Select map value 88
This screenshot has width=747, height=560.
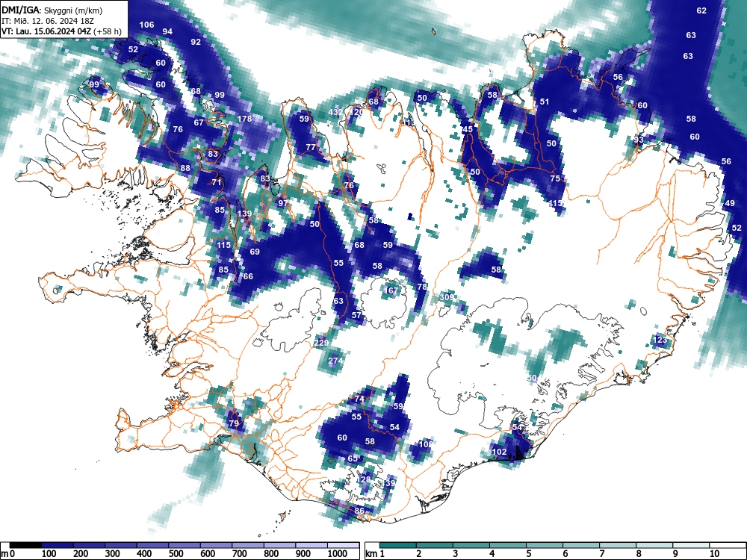point(185,168)
